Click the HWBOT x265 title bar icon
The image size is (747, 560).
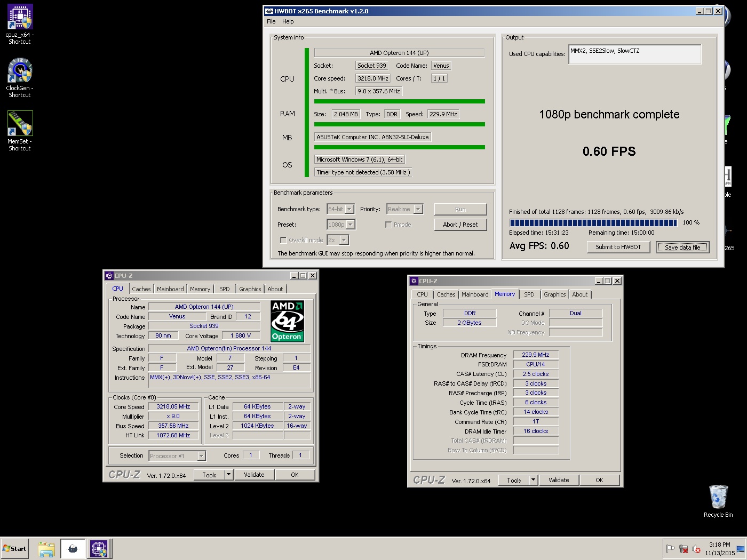coord(269,11)
